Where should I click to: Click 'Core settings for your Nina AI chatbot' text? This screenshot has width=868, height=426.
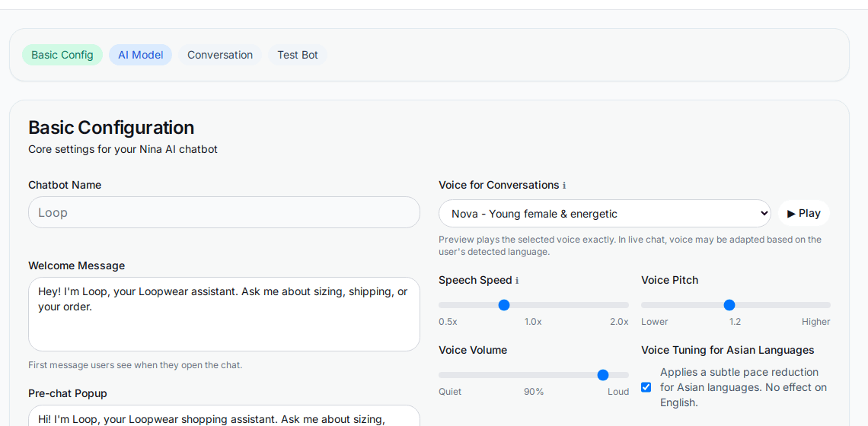(x=123, y=149)
